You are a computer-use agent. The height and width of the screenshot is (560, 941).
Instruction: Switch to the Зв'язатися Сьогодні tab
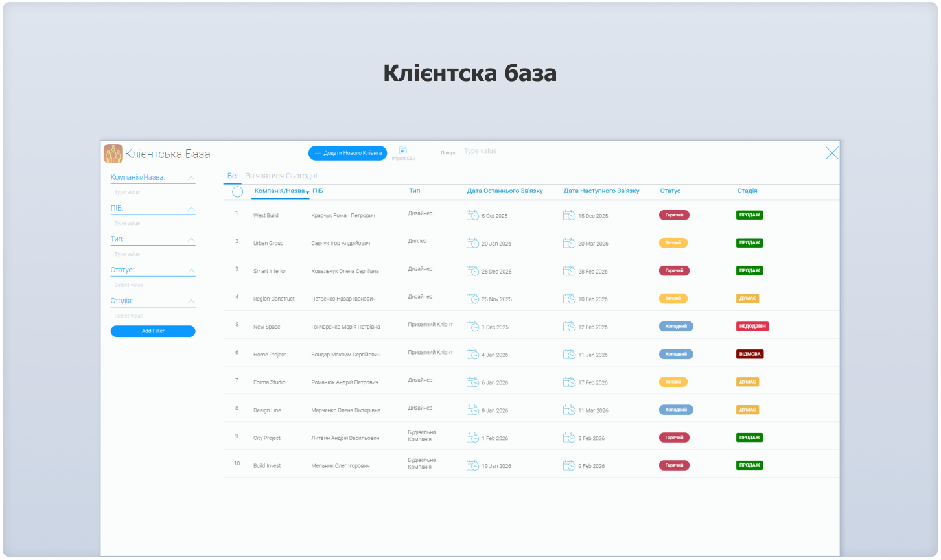(281, 175)
